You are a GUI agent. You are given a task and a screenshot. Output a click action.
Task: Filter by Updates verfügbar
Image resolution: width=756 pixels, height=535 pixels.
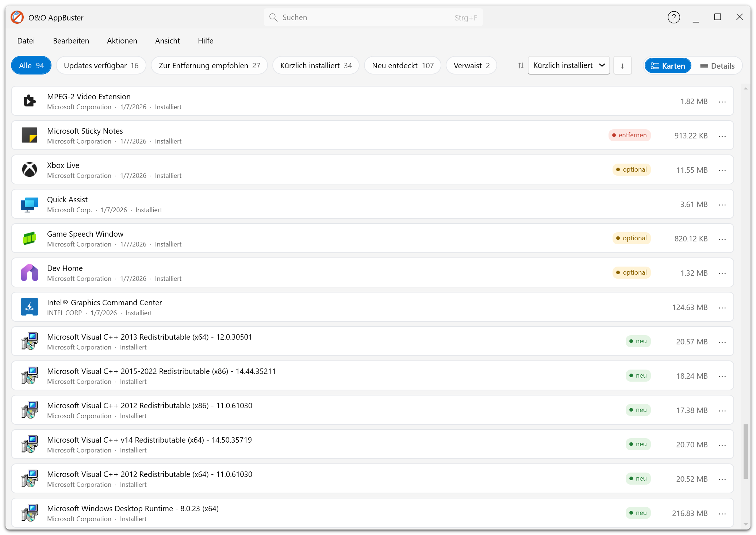click(x=101, y=66)
